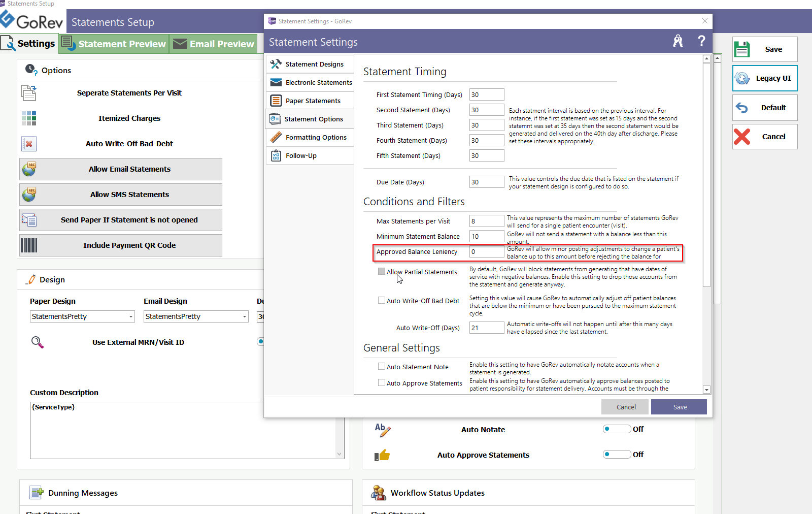The image size is (812, 514).
Task: Click the Auto Write-Off Days field
Action: 487,328
